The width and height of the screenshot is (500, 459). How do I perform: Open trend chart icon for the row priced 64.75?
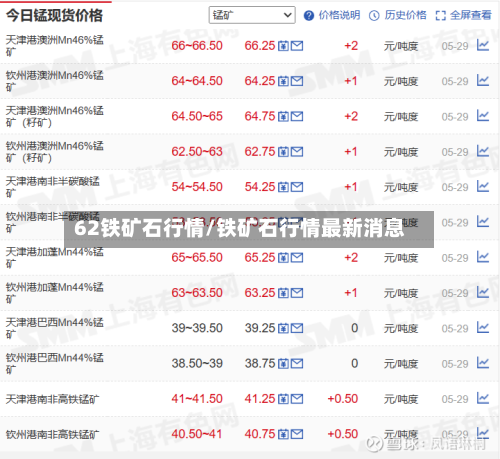click(483, 116)
